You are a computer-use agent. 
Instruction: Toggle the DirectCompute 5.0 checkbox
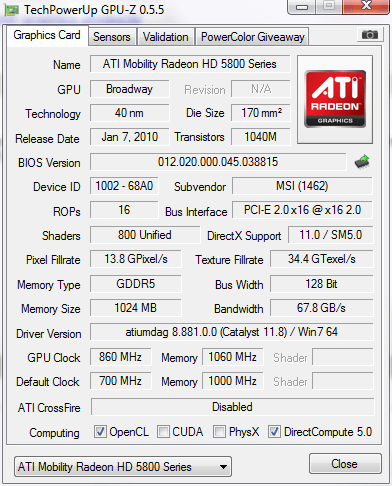(274, 432)
